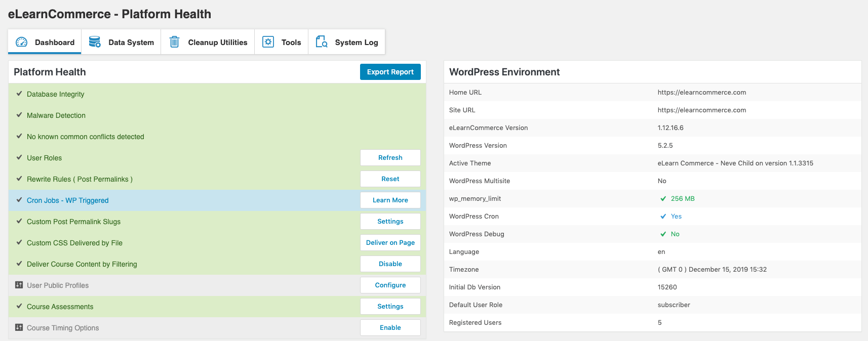
Task: Refresh the User Roles
Action: click(x=390, y=158)
